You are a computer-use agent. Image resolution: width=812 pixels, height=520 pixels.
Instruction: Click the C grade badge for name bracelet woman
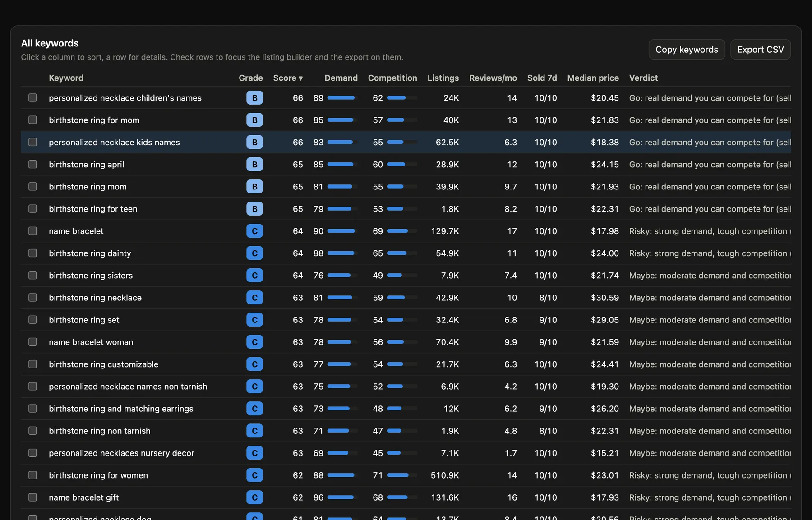[x=254, y=342]
